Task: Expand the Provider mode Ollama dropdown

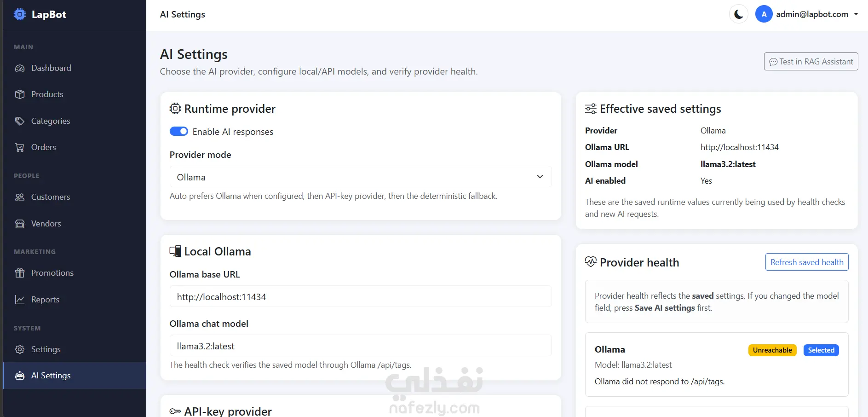Action: pyautogui.click(x=361, y=177)
